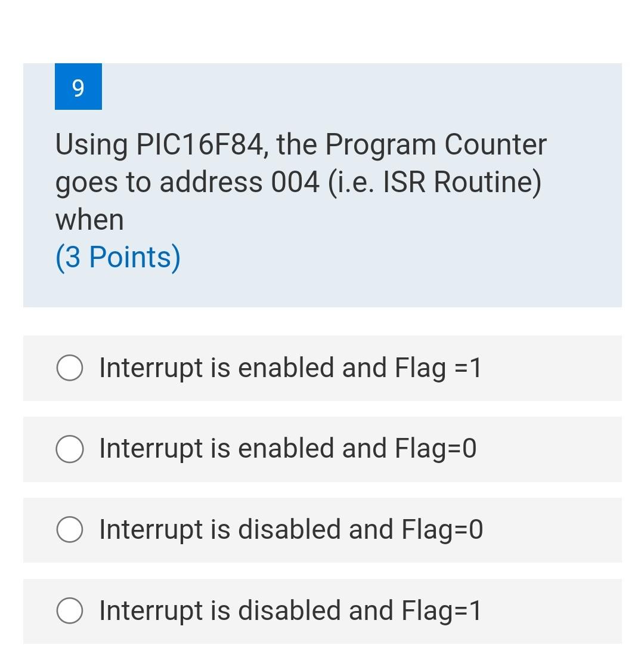Select radio button for 'Interrupt is enabled and Flag =1'
Image resolution: width=644 pixels, height=651 pixels.
(69, 368)
